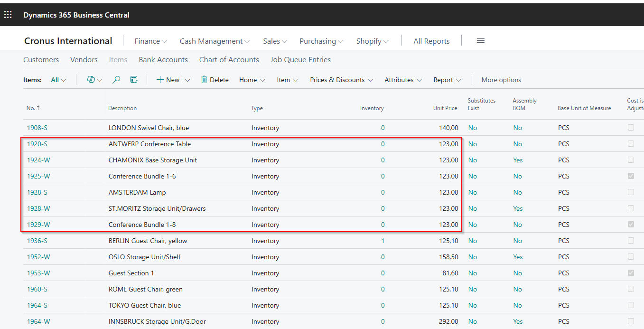Go to Chart of Accounts

(229, 60)
